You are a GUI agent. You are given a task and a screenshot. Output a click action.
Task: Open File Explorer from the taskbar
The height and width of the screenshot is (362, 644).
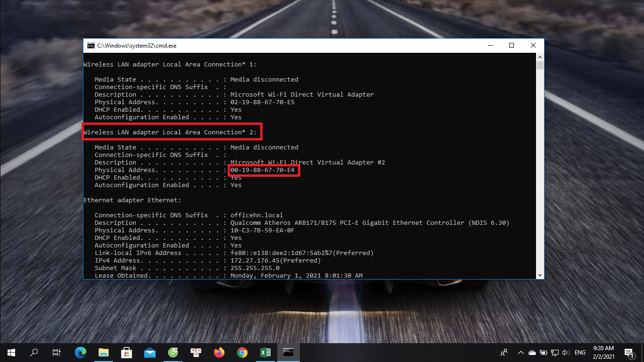tap(104, 352)
